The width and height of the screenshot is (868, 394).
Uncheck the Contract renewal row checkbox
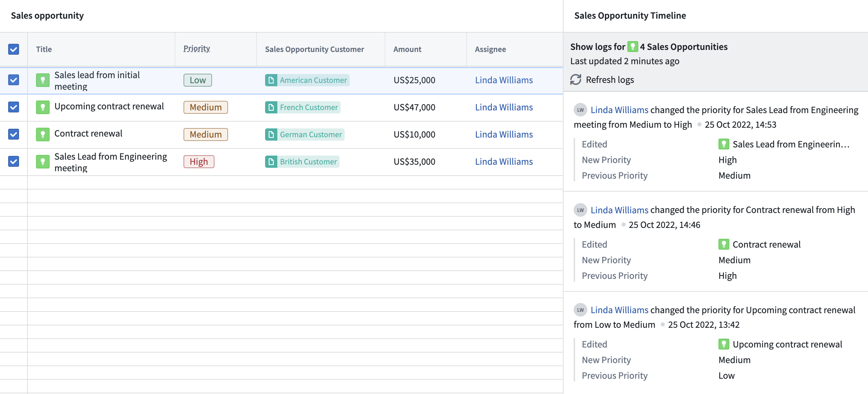[x=14, y=135]
